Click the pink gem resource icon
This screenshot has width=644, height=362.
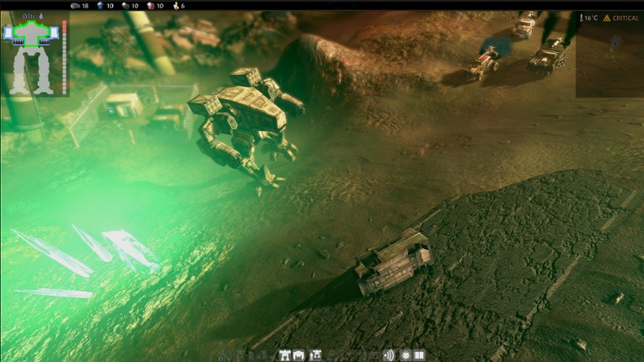(x=150, y=5)
